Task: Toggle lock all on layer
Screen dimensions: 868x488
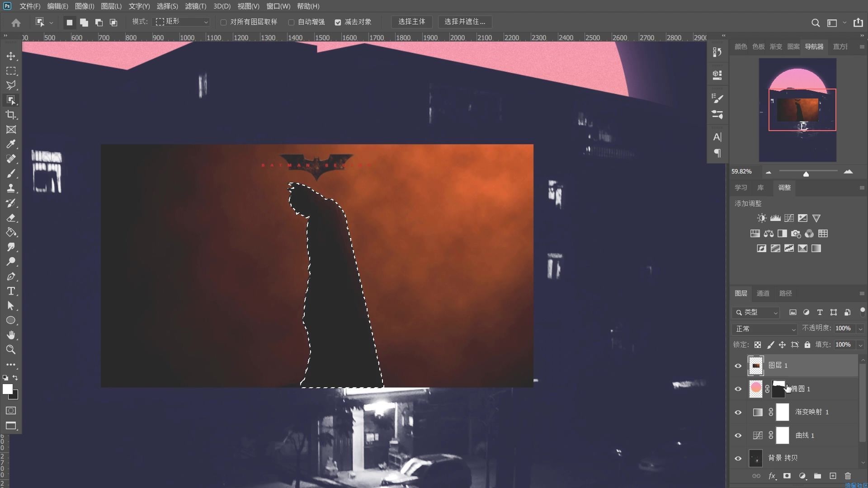Action: point(807,345)
